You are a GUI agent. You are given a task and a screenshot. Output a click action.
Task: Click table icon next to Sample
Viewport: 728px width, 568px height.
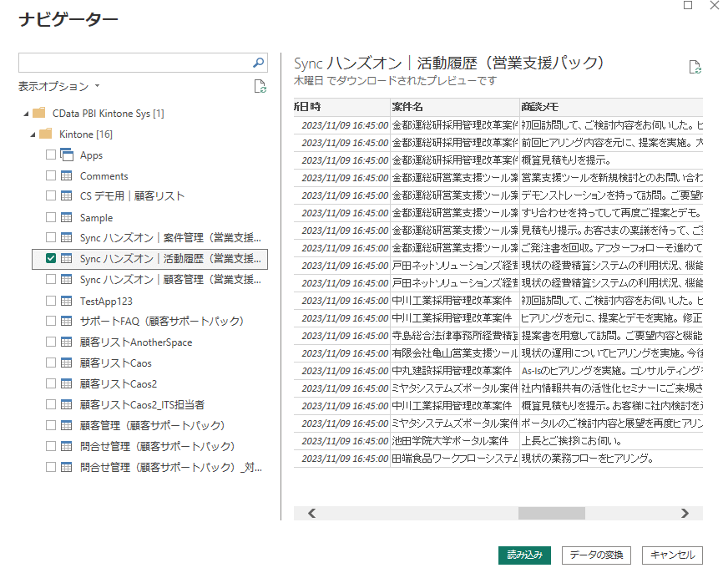point(67,217)
